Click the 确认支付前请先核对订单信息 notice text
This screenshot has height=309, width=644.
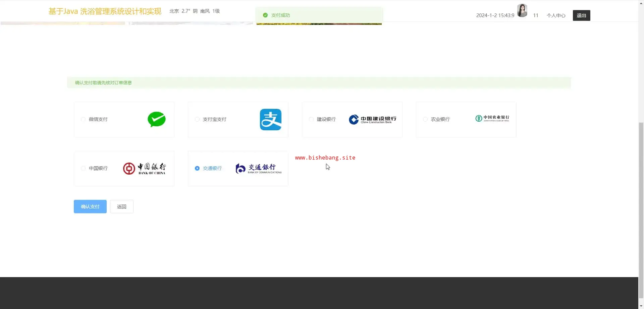tap(103, 83)
